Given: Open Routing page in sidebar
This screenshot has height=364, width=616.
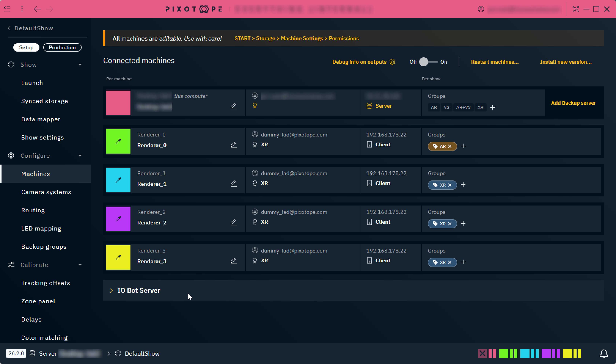Looking at the screenshot, I should pos(33,210).
